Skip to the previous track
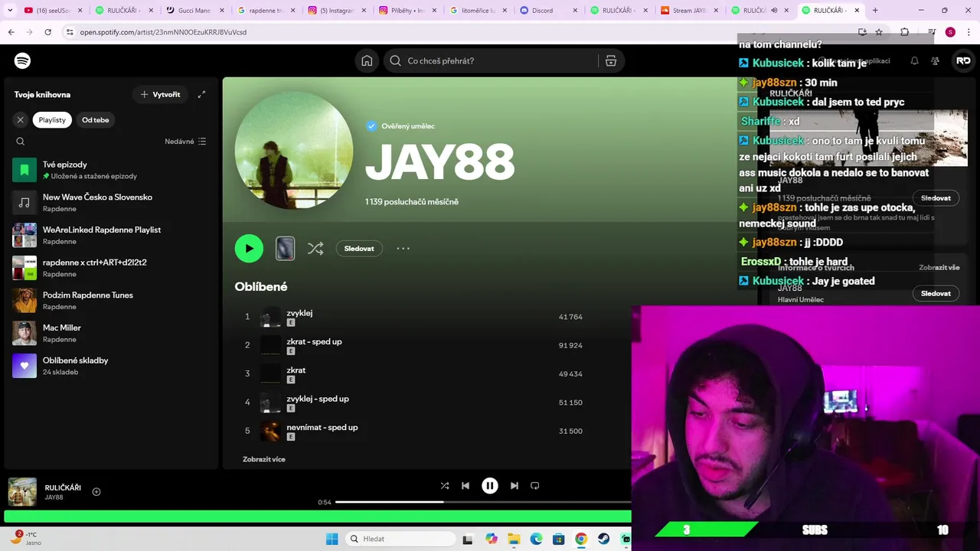This screenshot has width=980, height=551. [x=465, y=485]
